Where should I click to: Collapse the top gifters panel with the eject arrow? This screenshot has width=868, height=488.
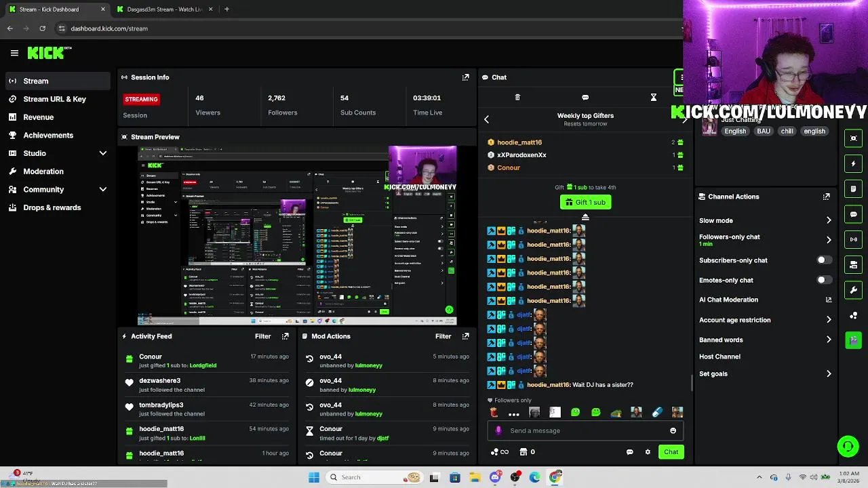[585, 217]
